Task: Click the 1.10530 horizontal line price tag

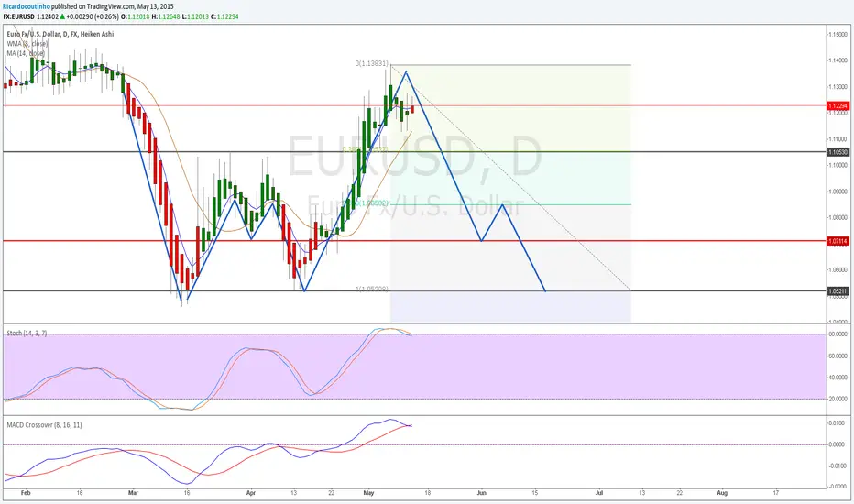Action: click(x=838, y=152)
